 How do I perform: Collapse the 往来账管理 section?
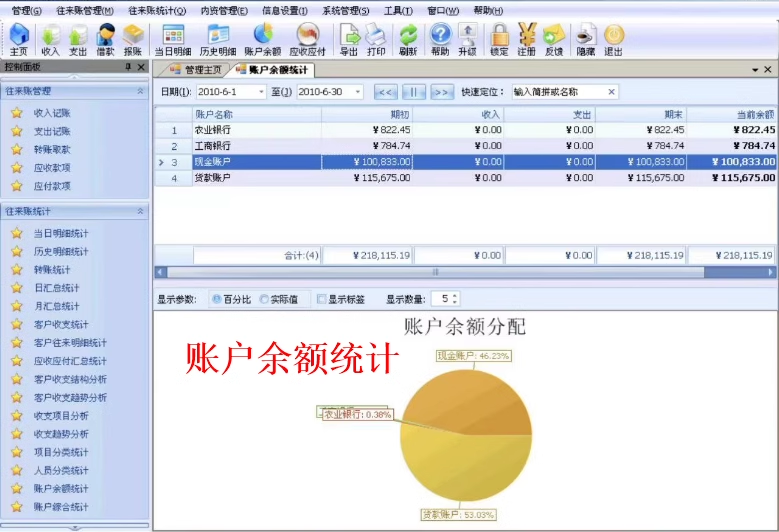click(140, 91)
